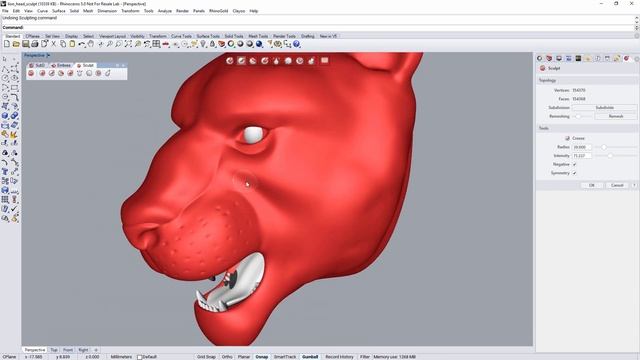The image size is (640, 360).
Task: Click the question mark help button in Sculpt panel
Action: click(634, 185)
